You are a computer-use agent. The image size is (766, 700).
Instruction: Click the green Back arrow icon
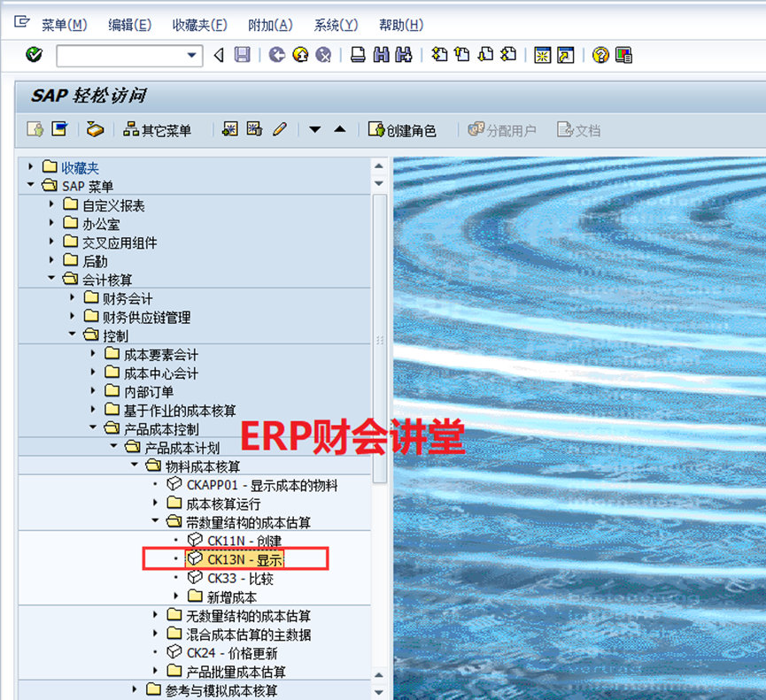coord(277,55)
